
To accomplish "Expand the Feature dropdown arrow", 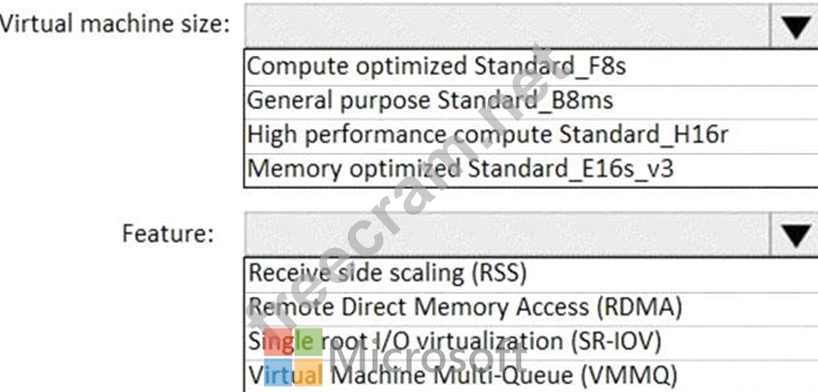I will [795, 234].
